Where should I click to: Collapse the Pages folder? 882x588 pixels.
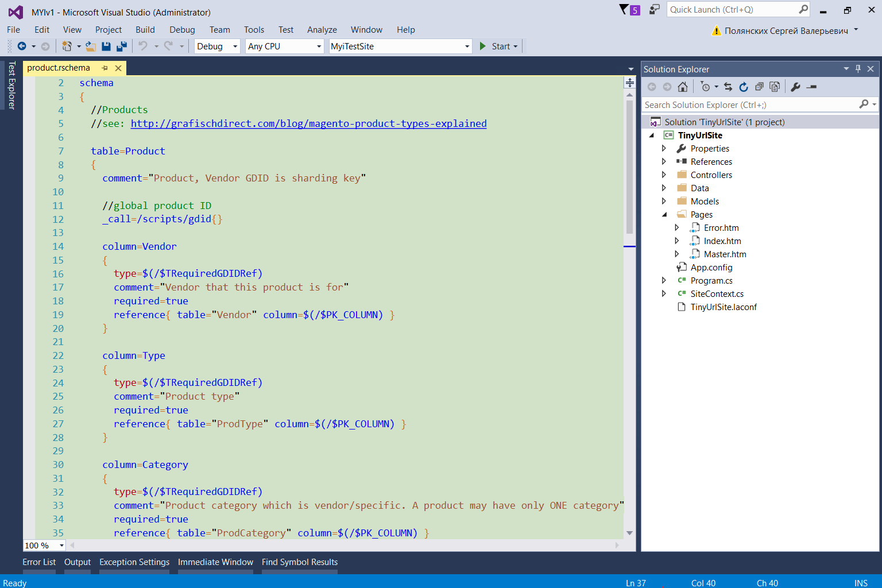click(x=664, y=215)
